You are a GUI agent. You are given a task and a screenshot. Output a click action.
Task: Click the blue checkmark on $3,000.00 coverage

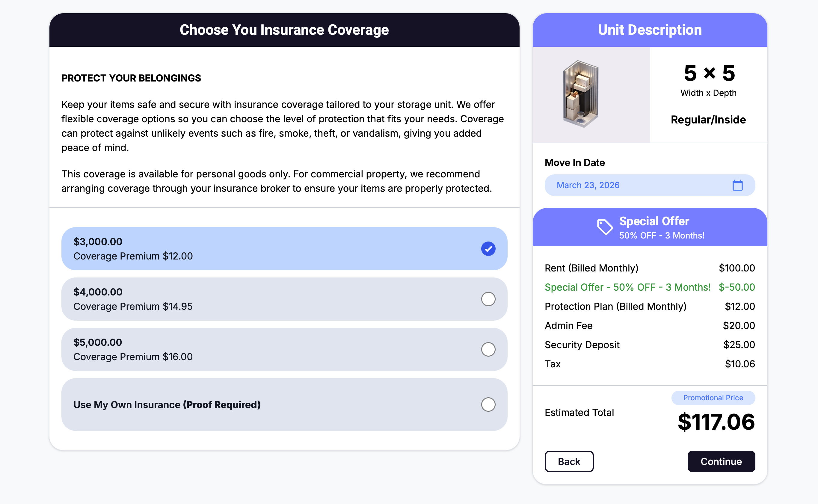coord(488,249)
